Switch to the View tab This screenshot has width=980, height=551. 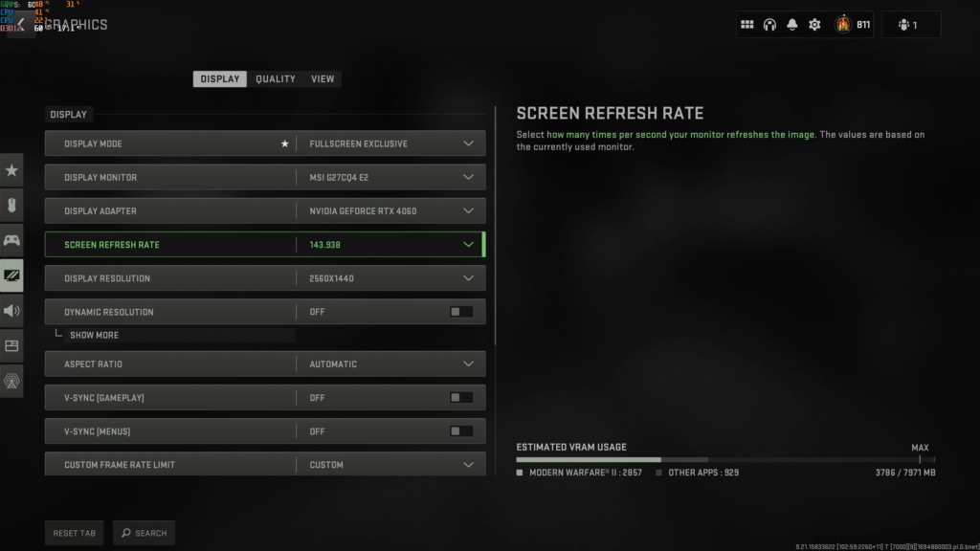pos(323,78)
